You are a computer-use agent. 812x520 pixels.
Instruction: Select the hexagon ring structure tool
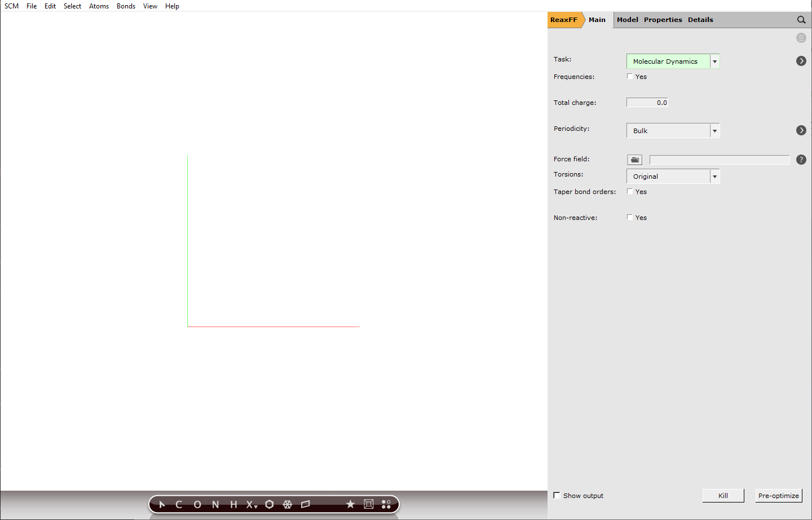pos(270,504)
